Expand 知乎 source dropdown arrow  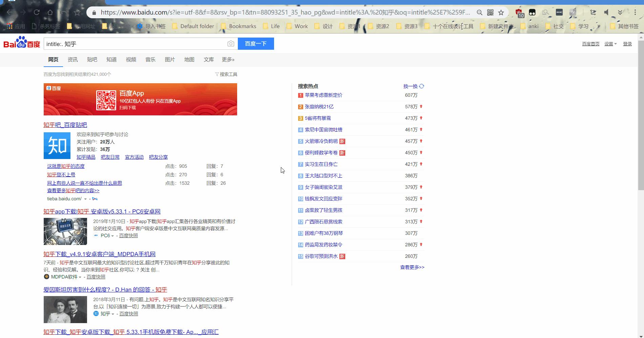[113, 314]
